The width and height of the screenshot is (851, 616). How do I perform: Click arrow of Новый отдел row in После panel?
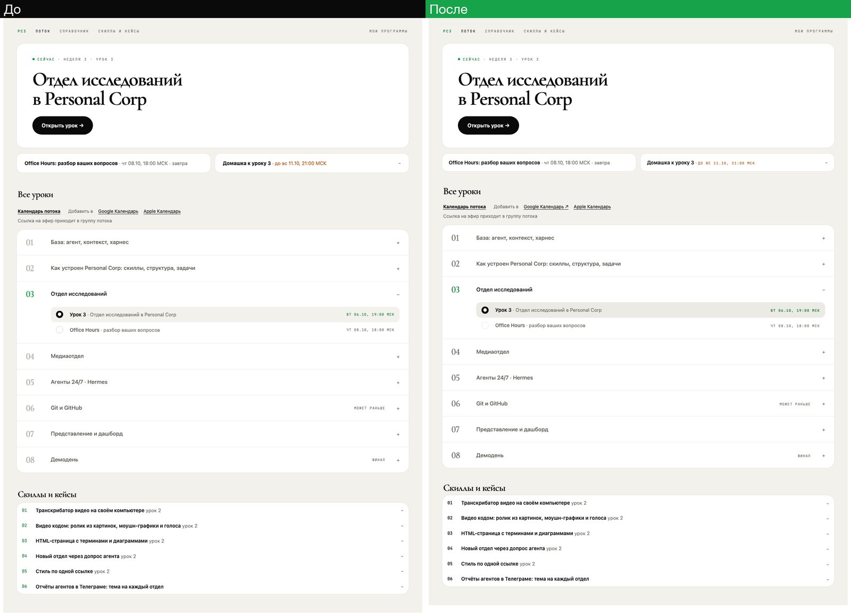click(827, 549)
